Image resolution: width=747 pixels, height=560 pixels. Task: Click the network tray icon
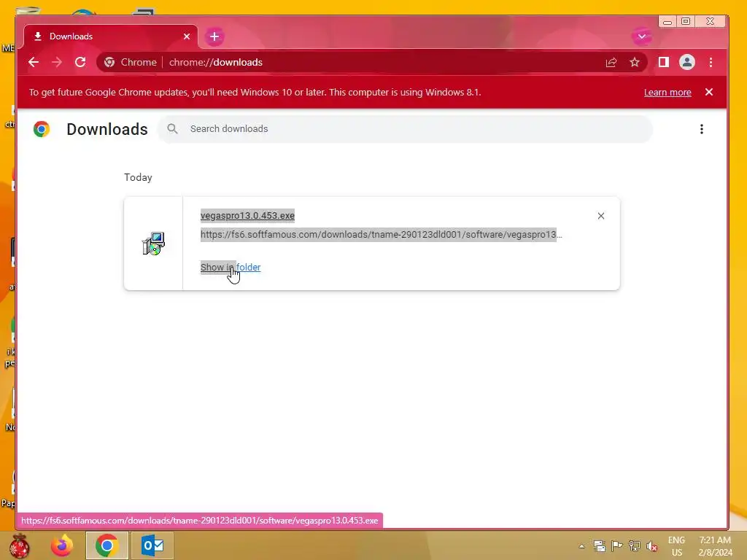(635, 545)
